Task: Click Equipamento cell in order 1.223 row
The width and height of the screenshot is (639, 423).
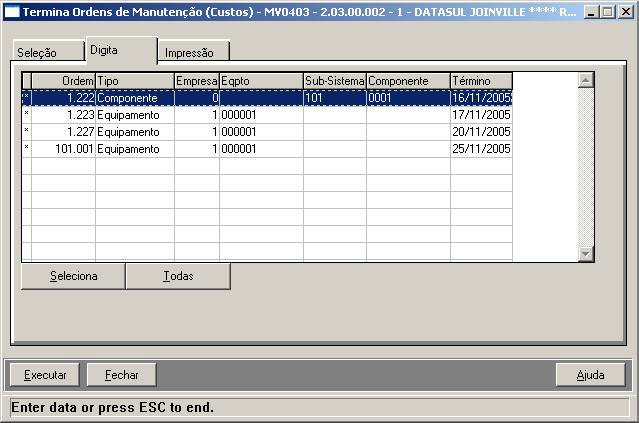Action: pyautogui.click(x=135, y=115)
